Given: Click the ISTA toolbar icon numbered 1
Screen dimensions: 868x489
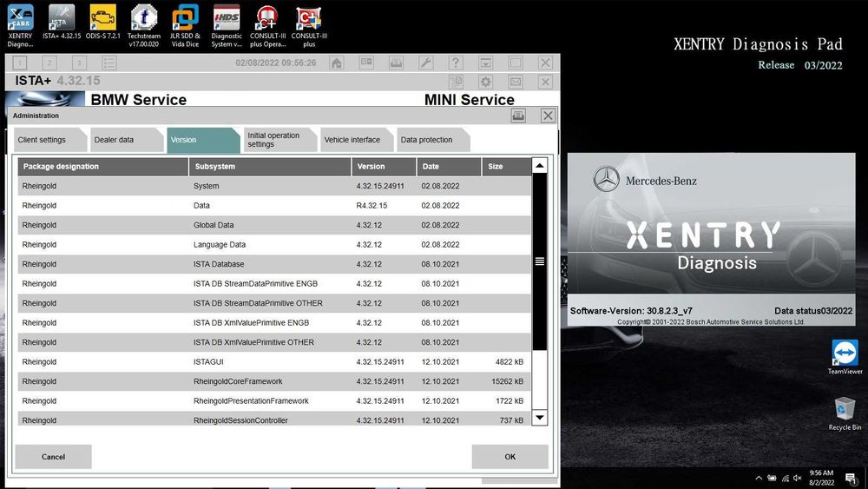Looking at the screenshot, I should tap(19, 63).
